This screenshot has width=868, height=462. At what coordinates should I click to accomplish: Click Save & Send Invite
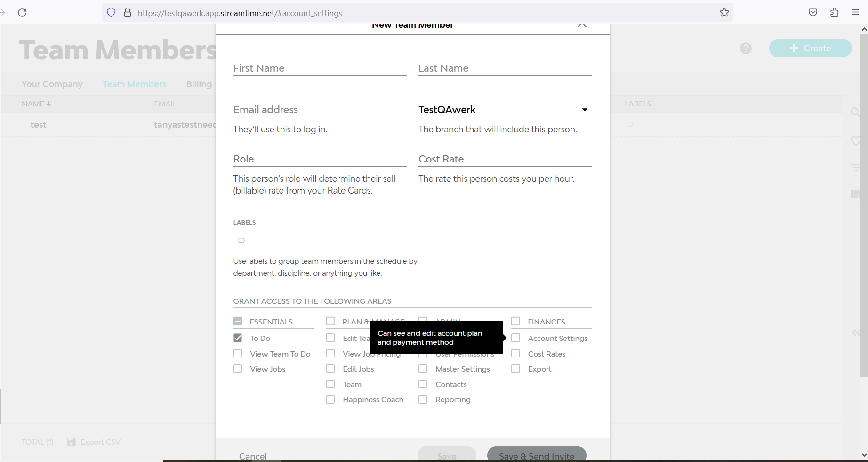tap(537, 454)
